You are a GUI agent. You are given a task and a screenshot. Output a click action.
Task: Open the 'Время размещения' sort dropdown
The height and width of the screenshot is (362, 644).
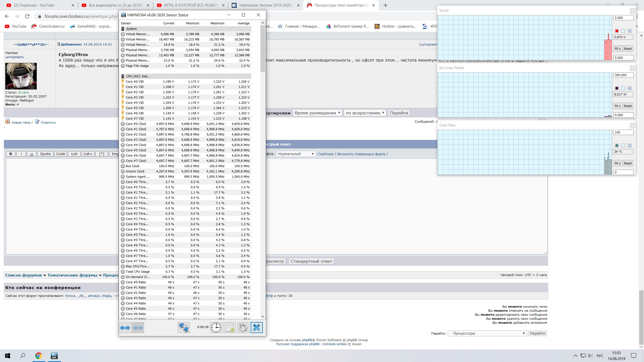tap(317, 113)
